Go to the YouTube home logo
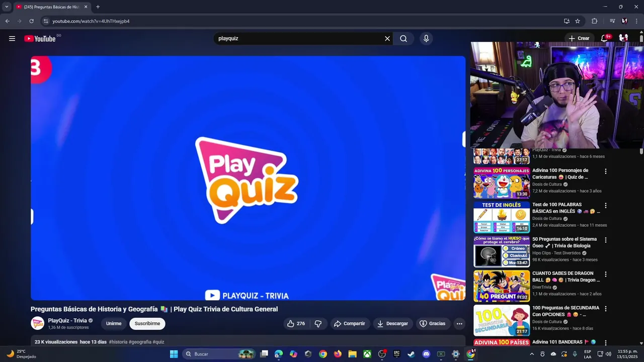 tap(40, 39)
